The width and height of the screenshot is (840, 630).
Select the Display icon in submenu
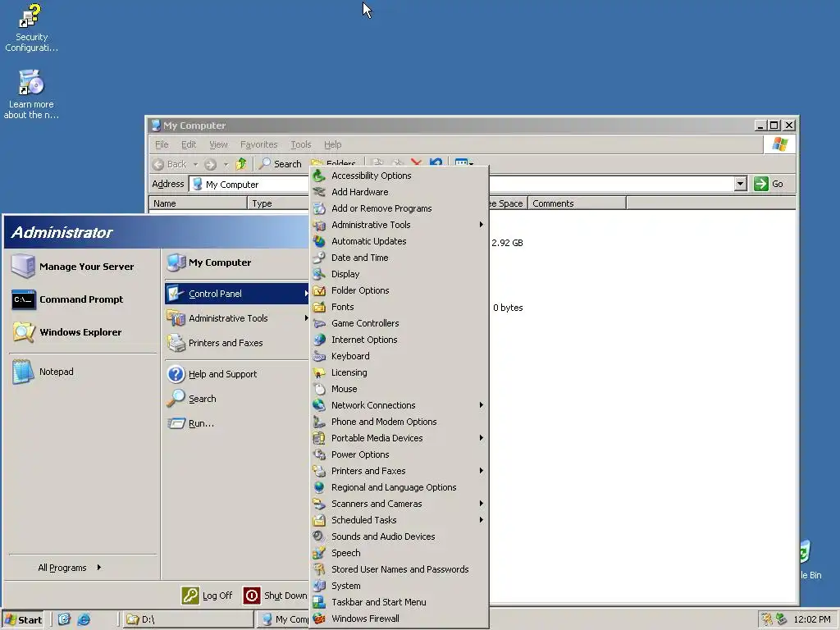point(319,274)
